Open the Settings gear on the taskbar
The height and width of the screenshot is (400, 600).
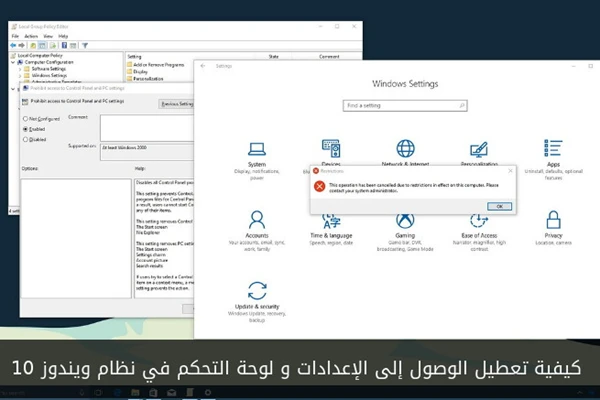click(208, 392)
